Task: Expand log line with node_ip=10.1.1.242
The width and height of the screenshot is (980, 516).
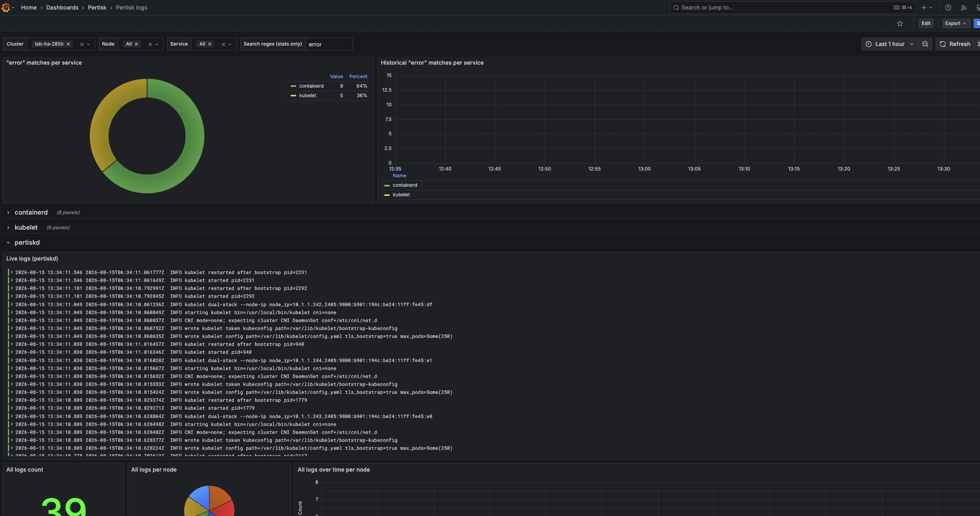Action: click(12, 305)
